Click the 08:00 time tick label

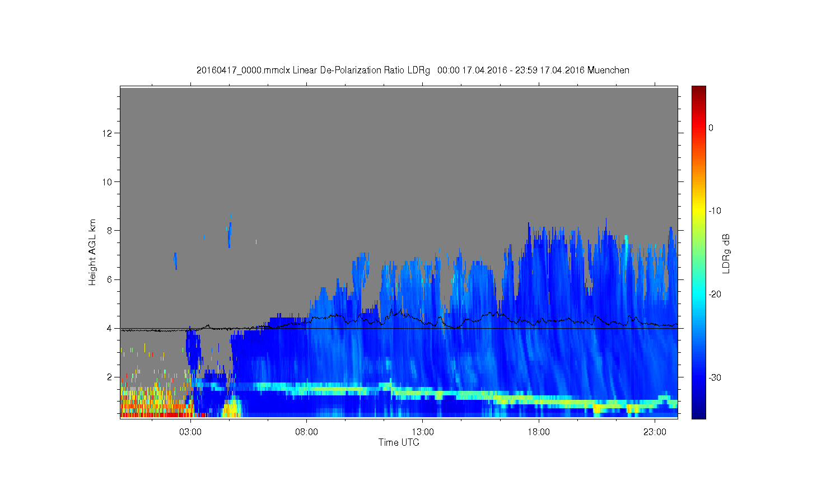307,432
